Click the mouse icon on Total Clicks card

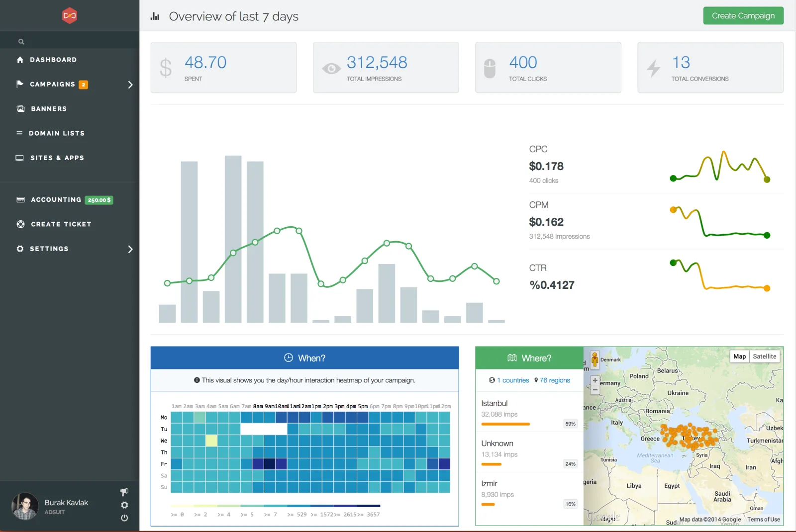[490, 69]
